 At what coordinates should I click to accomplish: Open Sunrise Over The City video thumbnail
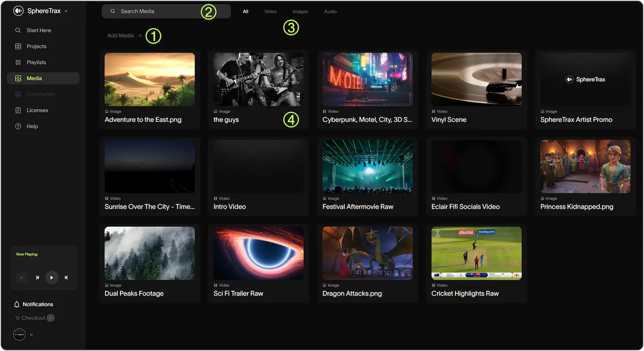(x=150, y=166)
